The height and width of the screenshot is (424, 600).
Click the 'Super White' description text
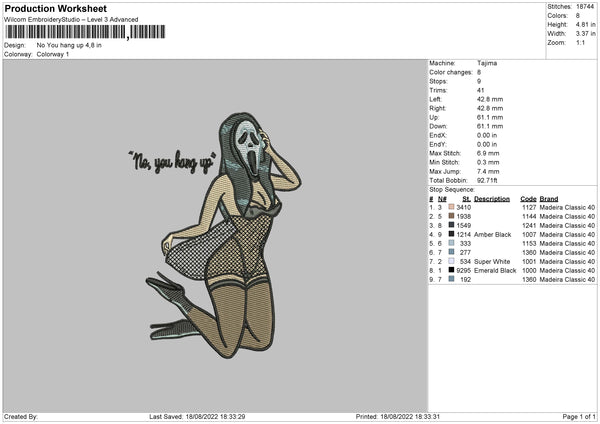click(492, 262)
